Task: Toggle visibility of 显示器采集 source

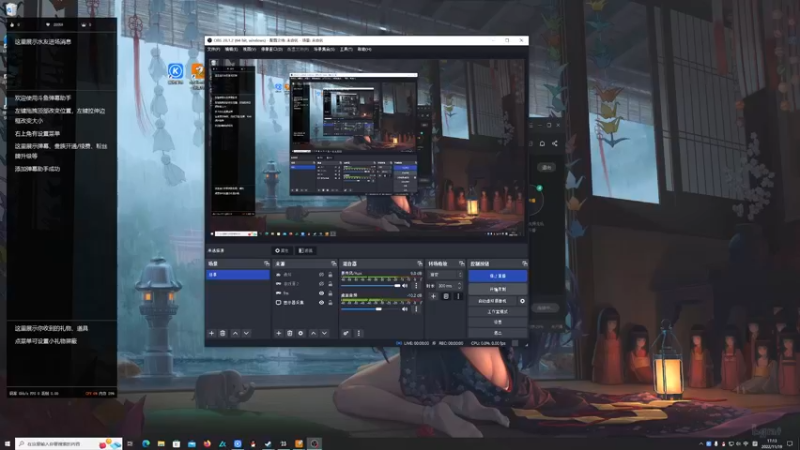Action: click(321, 303)
